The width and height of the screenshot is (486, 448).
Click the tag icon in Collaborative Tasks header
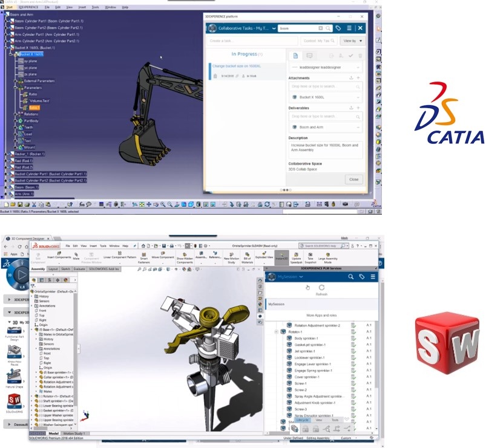pyautogui.click(x=338, y=28)
